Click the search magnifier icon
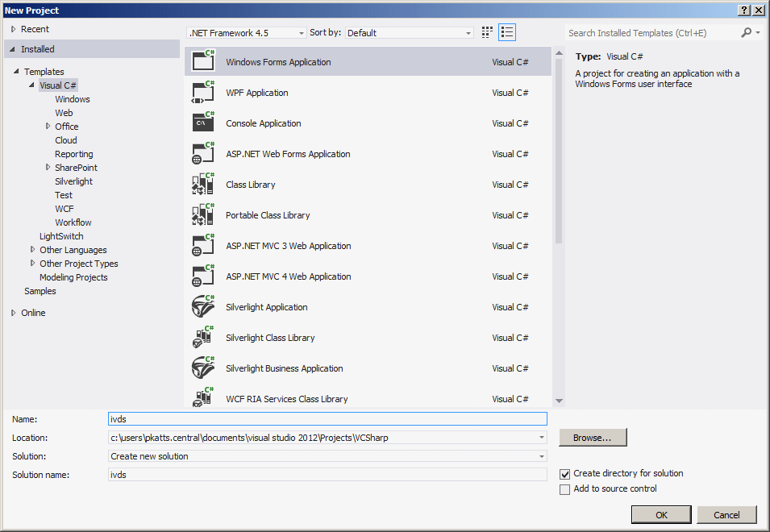The image size is (770, 532). click(747, 32)
